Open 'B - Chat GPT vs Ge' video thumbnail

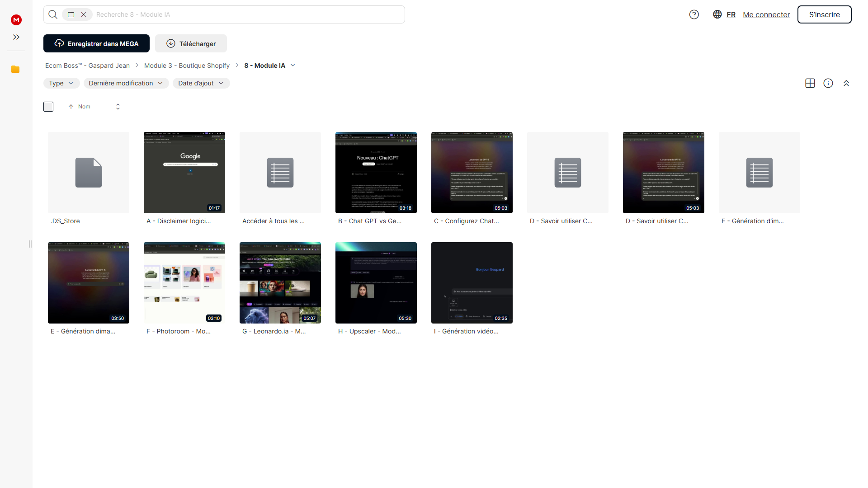pos(376,173)
